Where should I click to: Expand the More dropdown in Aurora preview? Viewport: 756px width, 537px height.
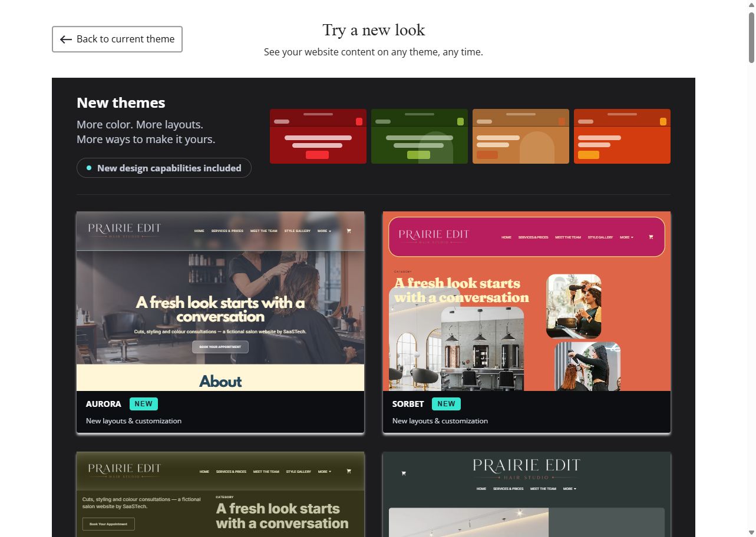click(324, 231)
